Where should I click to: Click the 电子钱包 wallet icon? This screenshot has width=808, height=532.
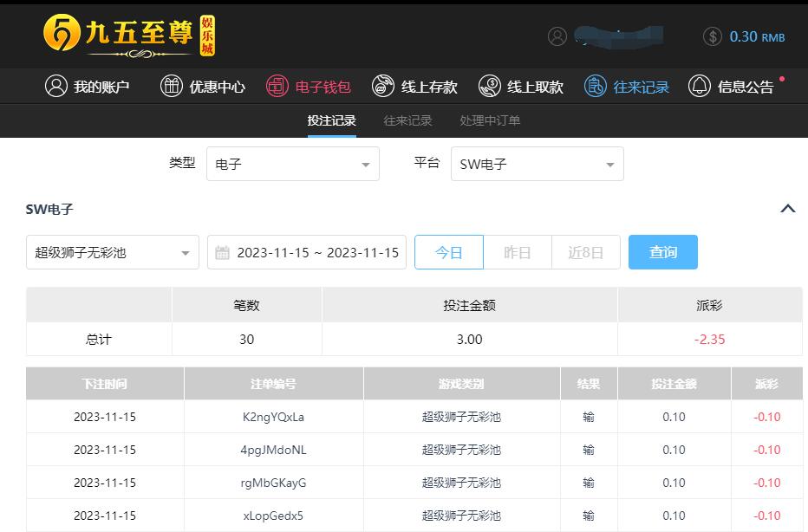[277, 86]
